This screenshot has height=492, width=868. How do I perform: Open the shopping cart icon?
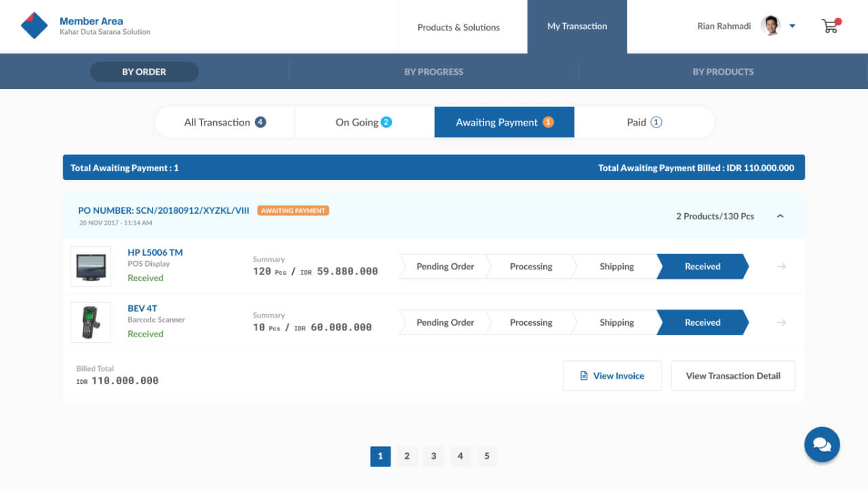[x=829, y=26]
